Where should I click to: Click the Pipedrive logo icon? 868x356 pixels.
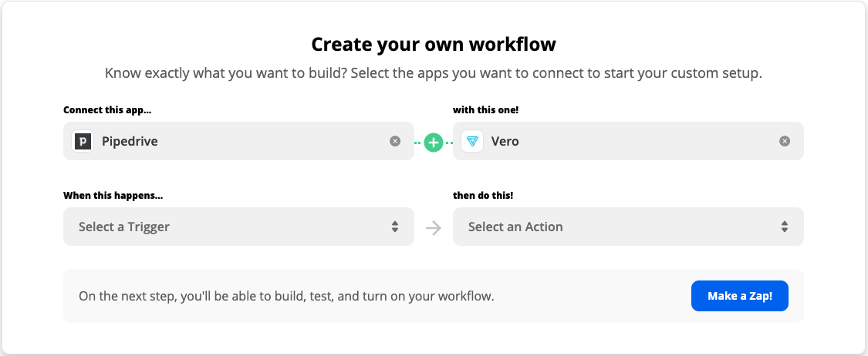(83, 142)
